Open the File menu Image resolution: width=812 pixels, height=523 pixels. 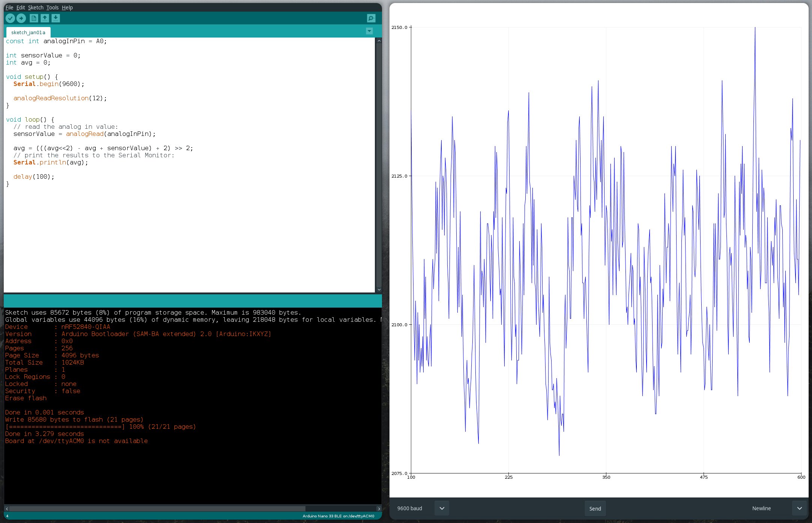(9, 8)
